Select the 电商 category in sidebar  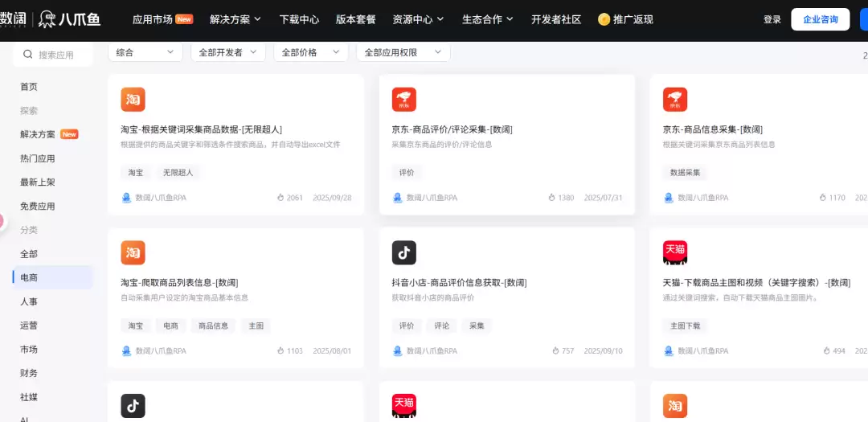point(52,277)
